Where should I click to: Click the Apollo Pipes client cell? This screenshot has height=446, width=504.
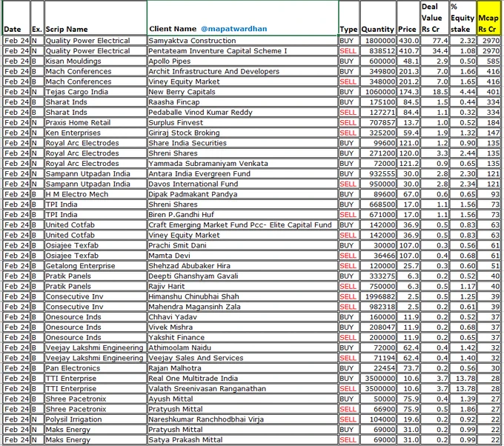242,61
